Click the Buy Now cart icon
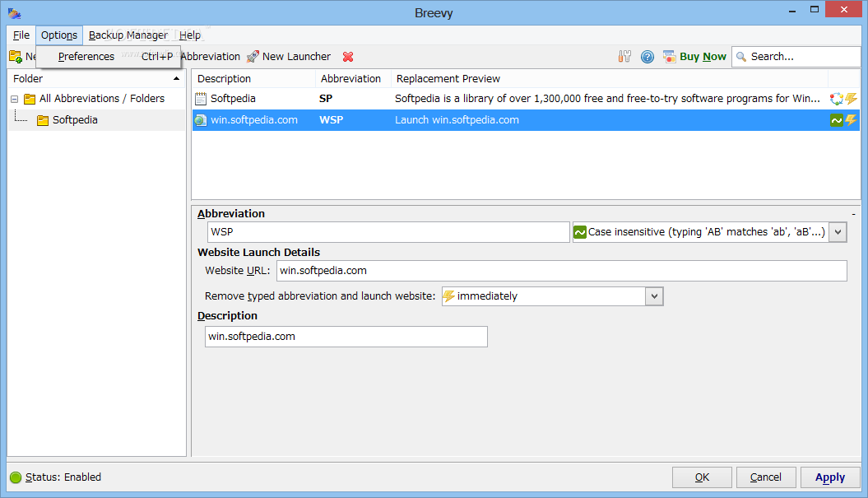This screenshot has height=498, width=868. 669,57
